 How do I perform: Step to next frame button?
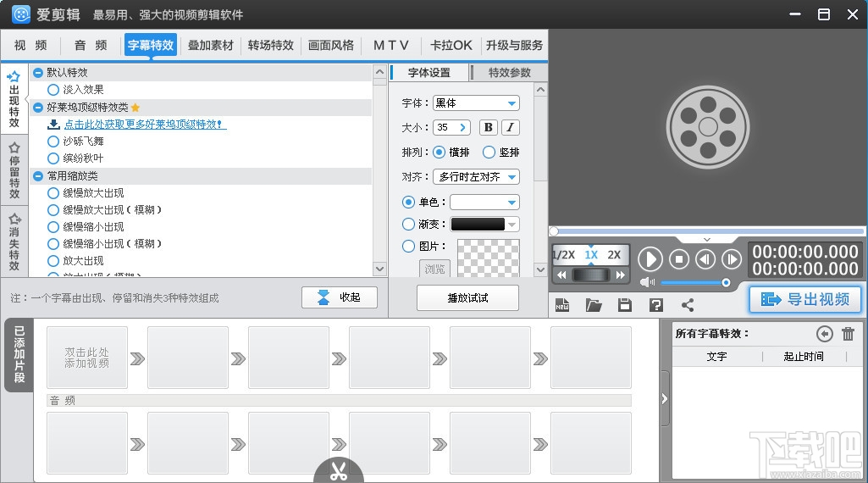click(x=732, y=259)
